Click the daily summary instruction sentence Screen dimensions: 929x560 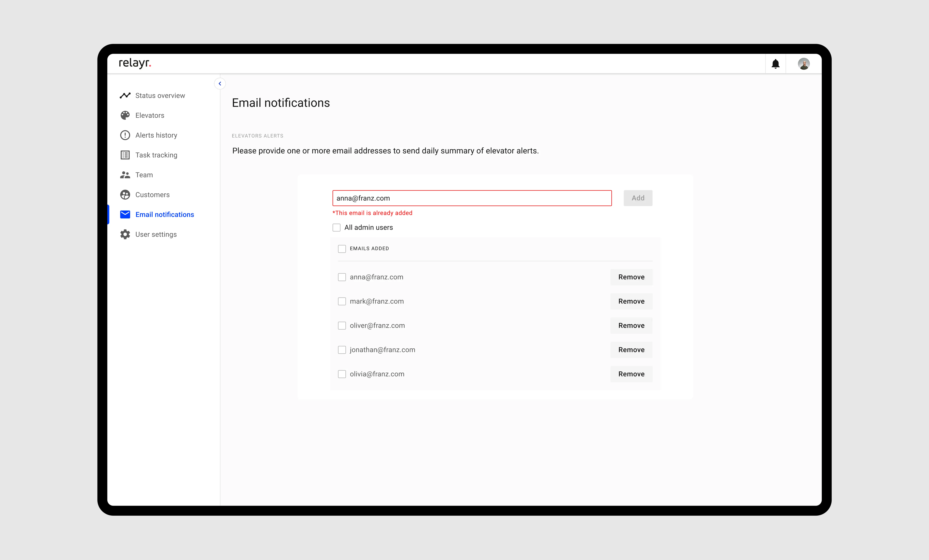coord(385,151)
